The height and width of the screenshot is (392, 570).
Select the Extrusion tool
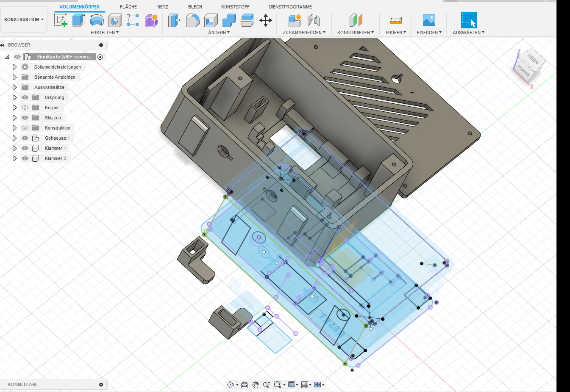pos(79,20)
